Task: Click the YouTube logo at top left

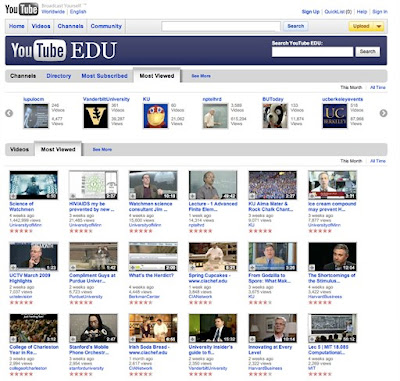Action: 22,9
